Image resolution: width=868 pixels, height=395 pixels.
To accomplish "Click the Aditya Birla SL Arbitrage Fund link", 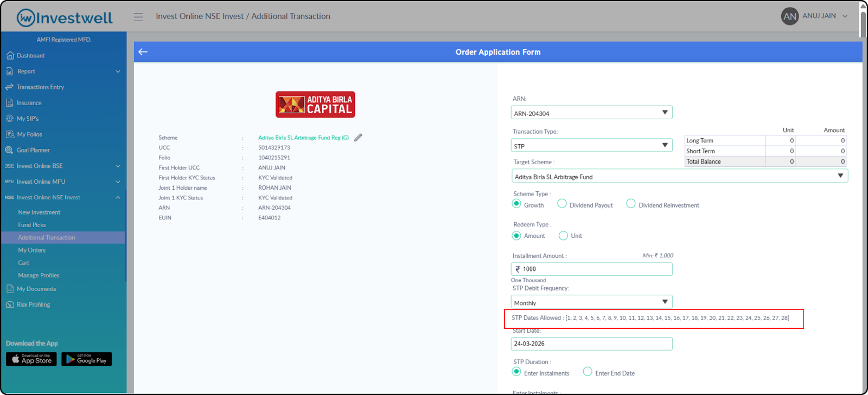I will [303, 138].
